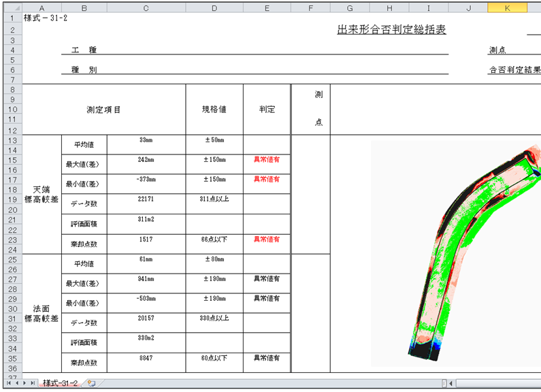Click the 61mm average value cell
541x392 pixels.
(x=146, y=264)
